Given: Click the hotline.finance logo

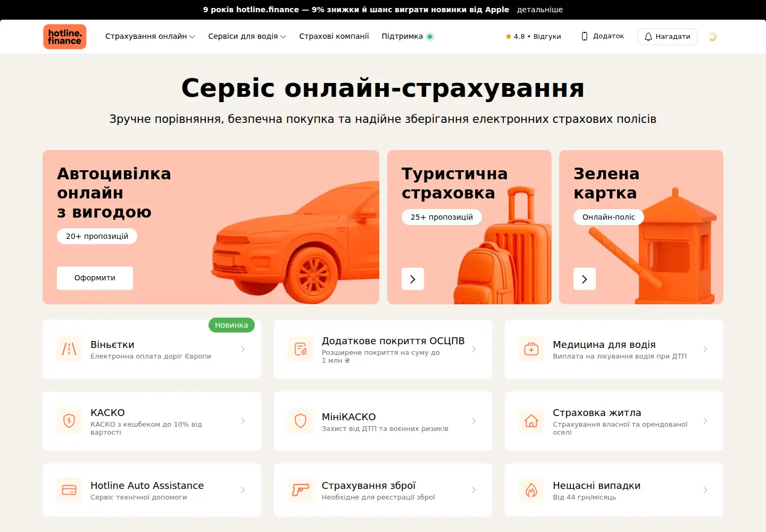Looking at the screenshot, I should [64, 37].
